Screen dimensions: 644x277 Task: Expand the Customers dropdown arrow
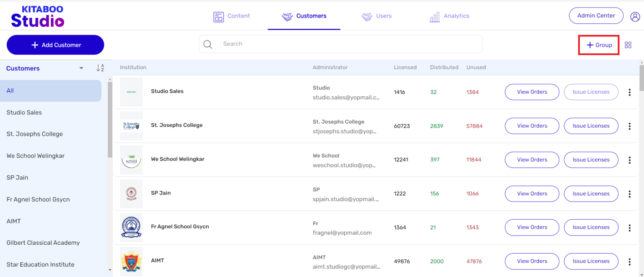tap(81, 68)
